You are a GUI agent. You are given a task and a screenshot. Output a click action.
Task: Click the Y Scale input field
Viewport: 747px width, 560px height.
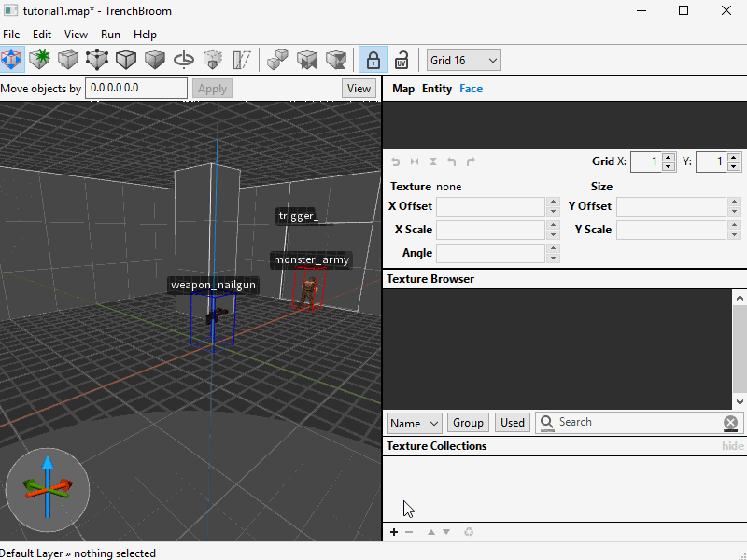tap(671, 230)
